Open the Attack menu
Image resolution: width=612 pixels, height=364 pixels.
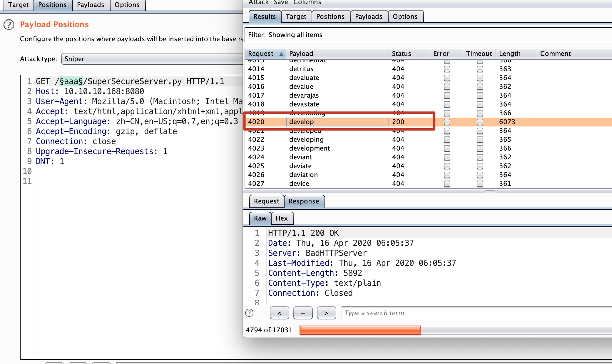point(258,2)
